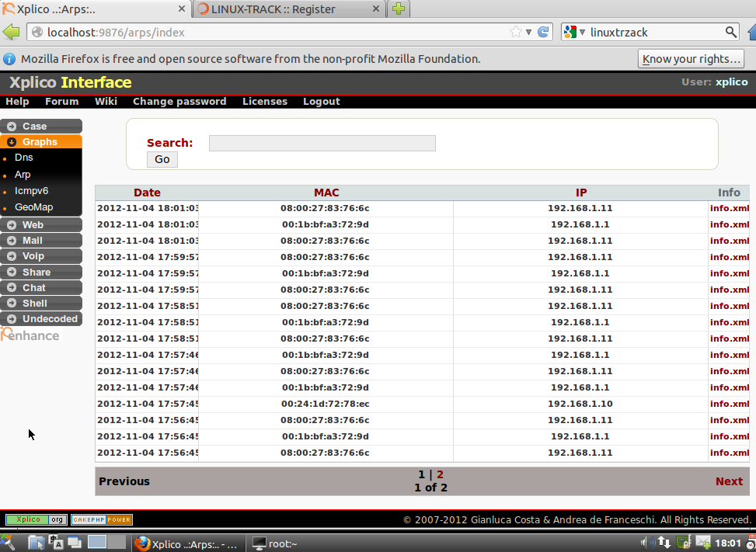Sort the table by Date column header
The image size is (756, 552).
[147, 193]
